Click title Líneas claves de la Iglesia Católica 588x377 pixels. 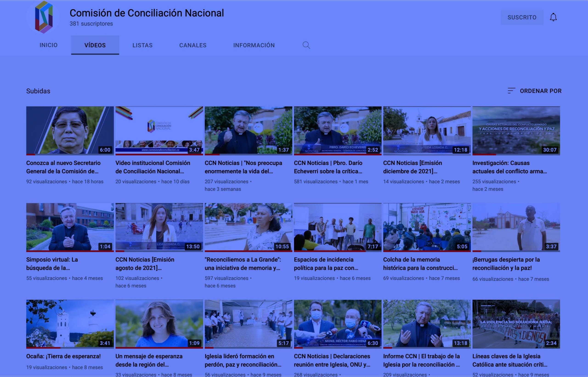point(510,361)
